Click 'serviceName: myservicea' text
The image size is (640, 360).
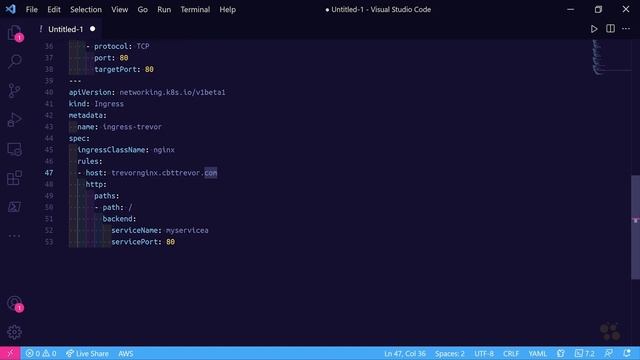tap(160, 230)
